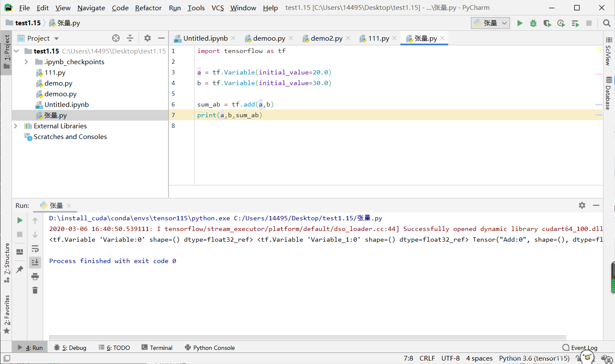Click the toolbar stop button
This screenshot has height=364, width=615.
click(589, 23)
